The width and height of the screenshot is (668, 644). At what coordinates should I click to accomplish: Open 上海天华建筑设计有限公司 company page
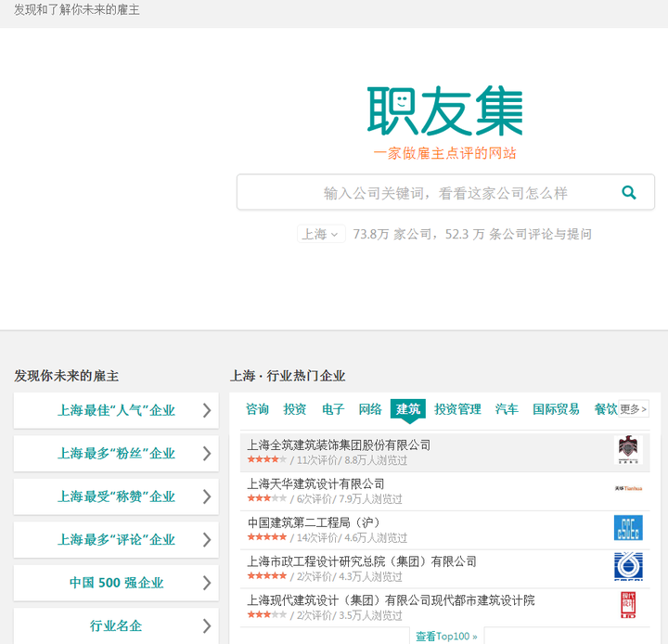coord(315,483)
